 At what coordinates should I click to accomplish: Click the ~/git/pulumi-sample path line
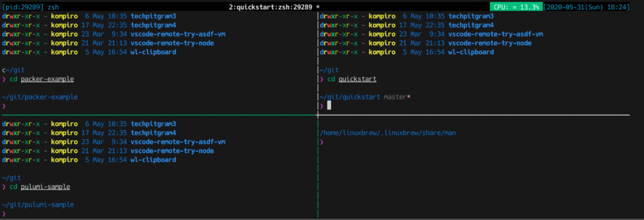[38, 204]
